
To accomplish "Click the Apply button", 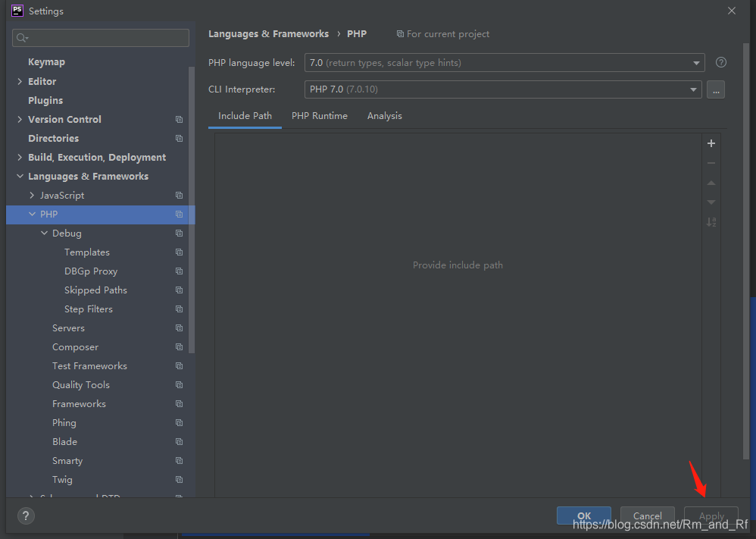I will pos(711,515).
